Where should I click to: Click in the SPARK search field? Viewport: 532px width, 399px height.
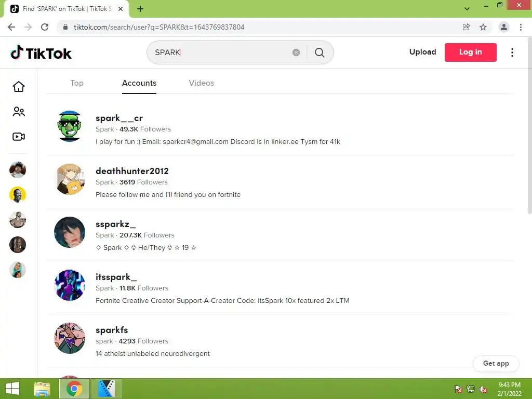click(220, 52)
